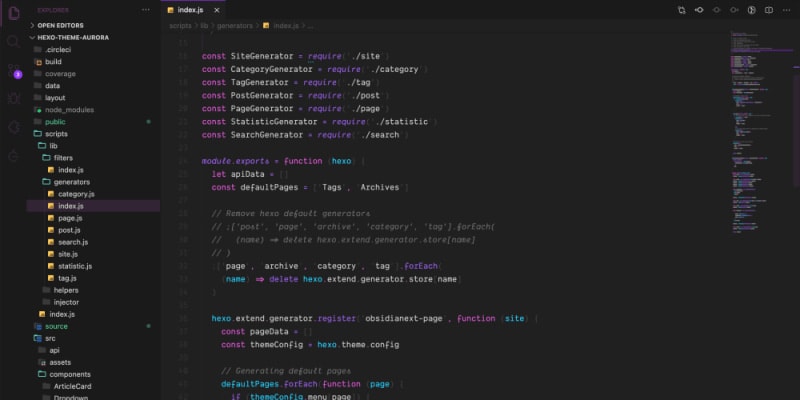Open Explorer panel more actions ellipsis
Viewport: 800px width, 400px height.
[148, 10]
